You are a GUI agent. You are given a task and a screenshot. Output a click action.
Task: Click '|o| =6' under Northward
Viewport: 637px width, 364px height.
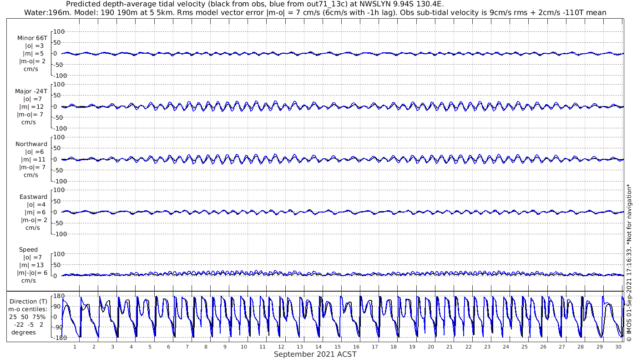pyautogui.click(x=35, y=152)
